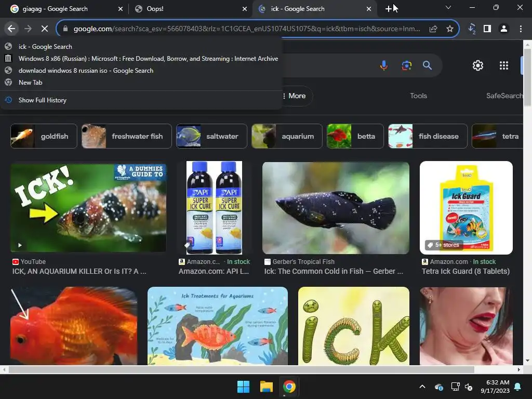Click 'ICK, AN AQUARIUM KILLER Or Is IT?' link
This screenshot has width=532, height=399.
[x=79, y=271]
